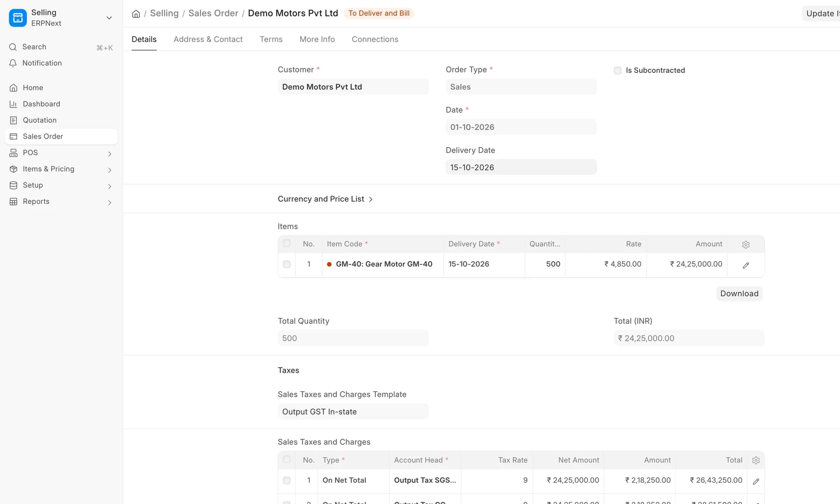Screen dimensions: 840x504
Task: Expand the POS sidebar menu
Action: (x=109, y=154)
